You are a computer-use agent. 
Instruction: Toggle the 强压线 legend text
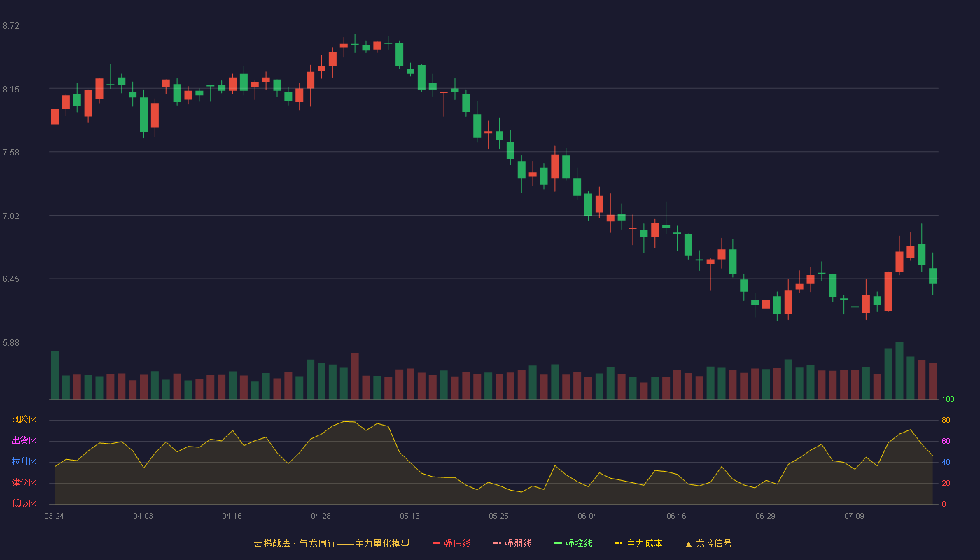tap(457, 543)
